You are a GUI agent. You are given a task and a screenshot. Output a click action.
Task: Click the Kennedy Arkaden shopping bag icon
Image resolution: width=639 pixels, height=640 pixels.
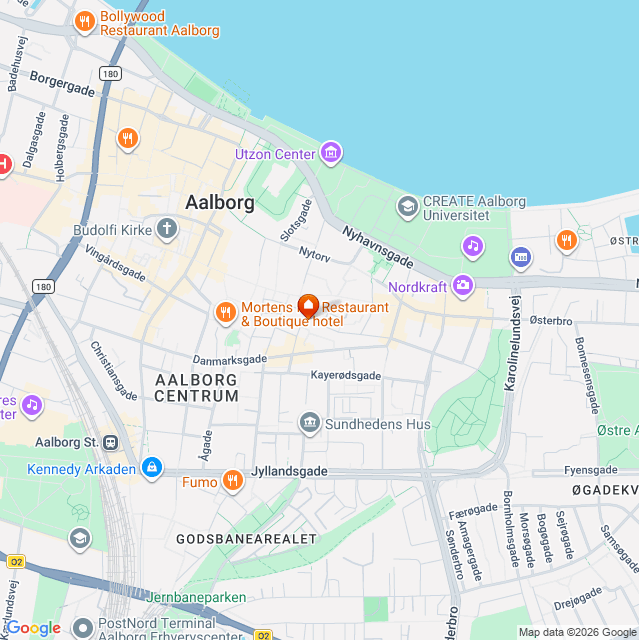coord(152,467)
